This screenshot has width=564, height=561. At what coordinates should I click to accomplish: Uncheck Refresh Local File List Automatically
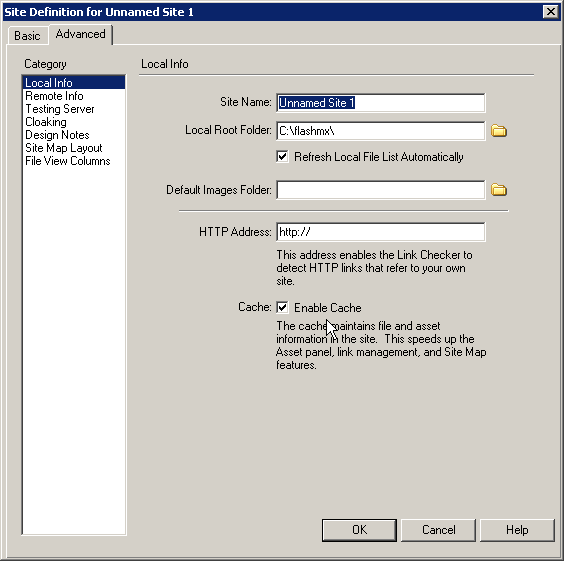(x=282, y=157)
